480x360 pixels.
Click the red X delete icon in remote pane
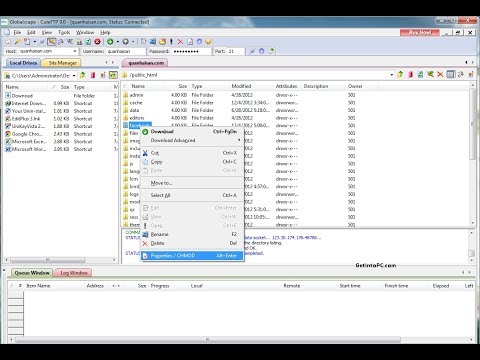click(x=440, y=75)
